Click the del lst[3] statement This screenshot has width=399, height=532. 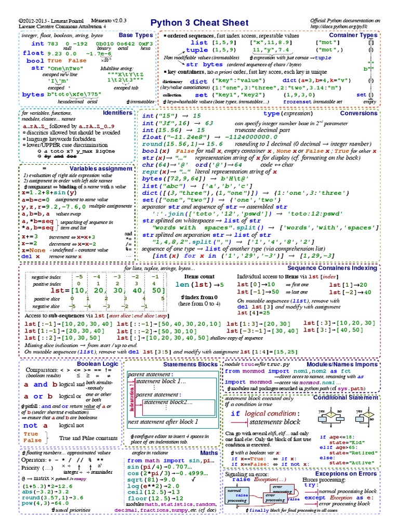255,307
